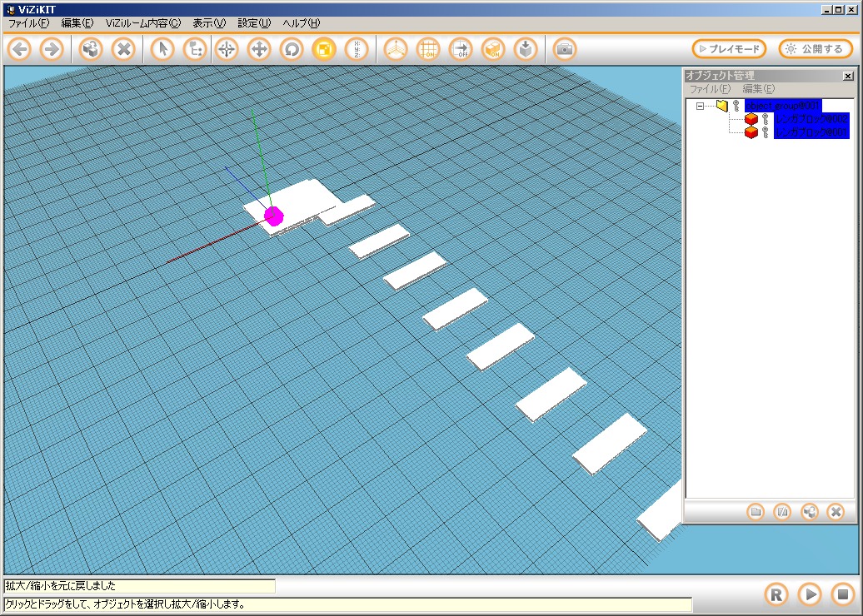The width and height of the screenshot is (863, 616).
Task: Click the magenta gizmo handle in viewport
Action: click(x=274, y=216)
